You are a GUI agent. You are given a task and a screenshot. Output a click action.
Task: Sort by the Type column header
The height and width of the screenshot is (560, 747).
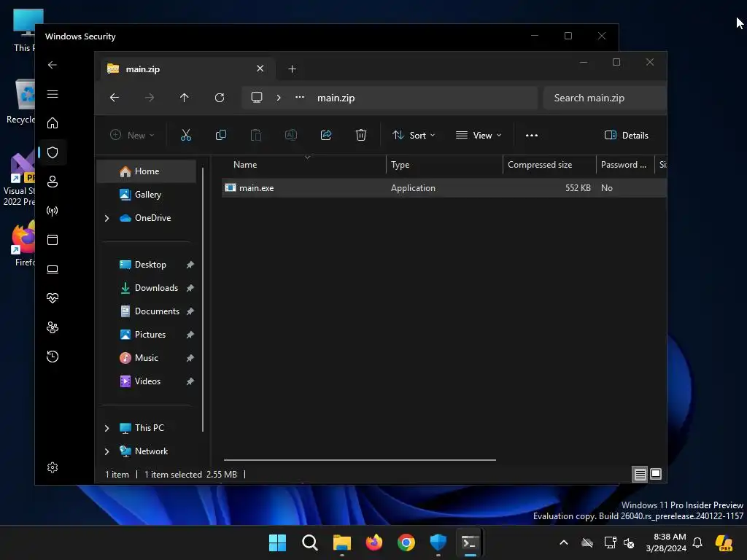click(444, 165)
